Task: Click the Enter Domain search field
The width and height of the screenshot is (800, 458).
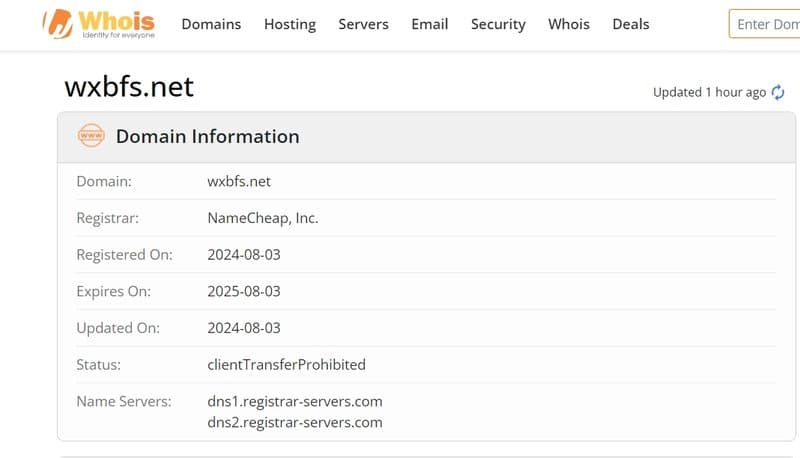Action: click(x=765, y=24)
